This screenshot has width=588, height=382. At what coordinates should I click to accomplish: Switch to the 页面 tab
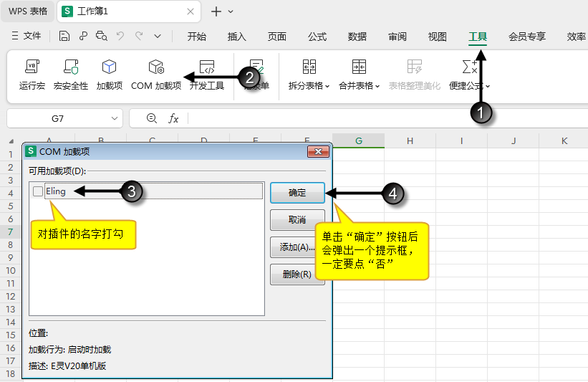pos(277,37)
